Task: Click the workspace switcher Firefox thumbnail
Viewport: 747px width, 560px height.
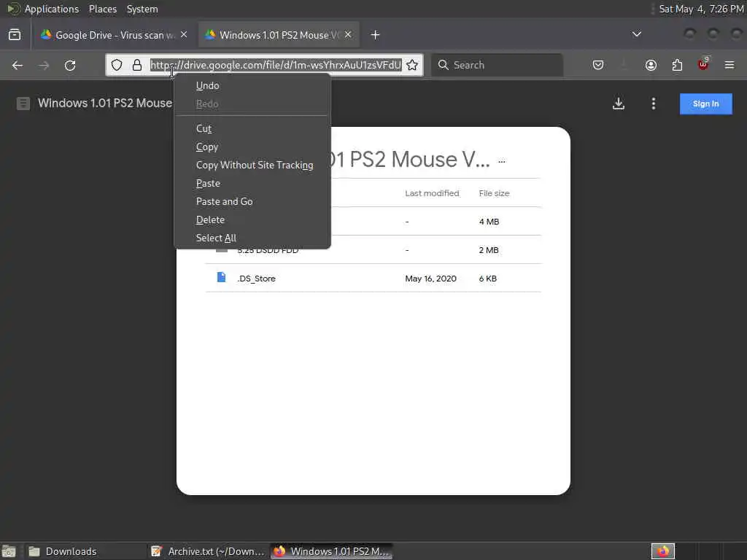Action: click(663, 551)
